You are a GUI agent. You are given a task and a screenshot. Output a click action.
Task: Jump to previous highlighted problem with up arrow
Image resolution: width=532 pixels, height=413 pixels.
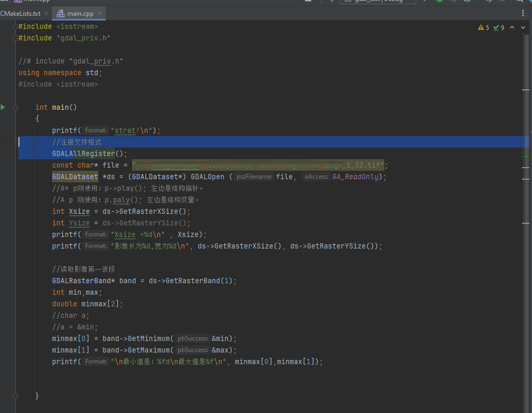513,27
